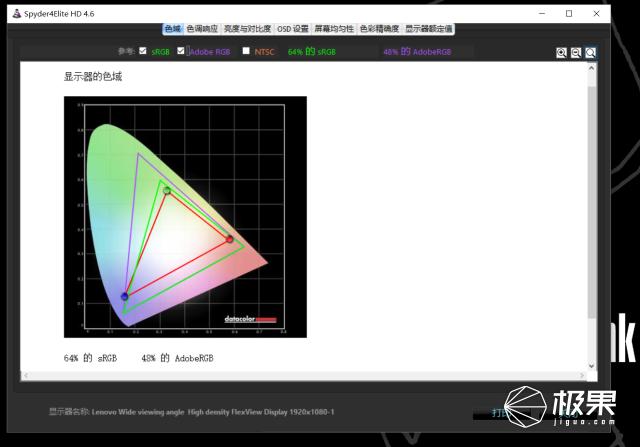Toggle the Adobe RGB reference checkbox
This screenshot has width=640, height=447.
181,51
